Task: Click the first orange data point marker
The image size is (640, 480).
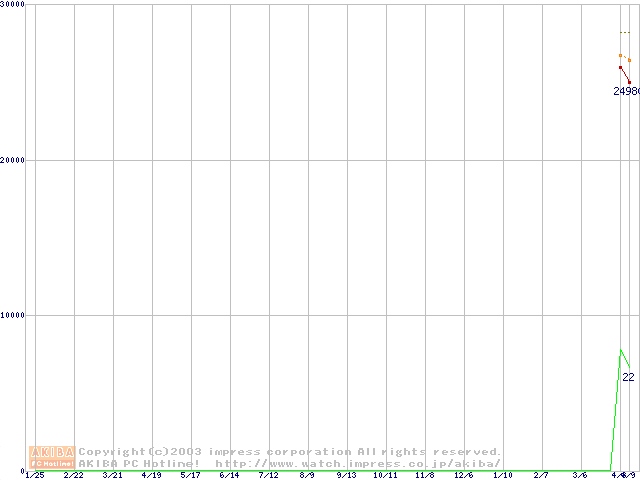Action: click(x=620, y=55)
